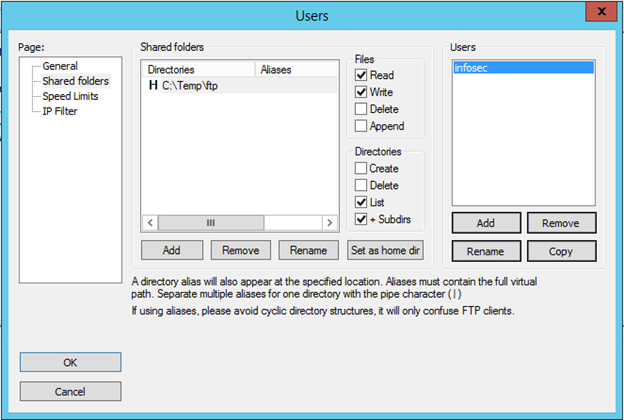Open the Shared folders page
Image resolution: width=624 pixels, height=420 pixels.
point(75,81)
